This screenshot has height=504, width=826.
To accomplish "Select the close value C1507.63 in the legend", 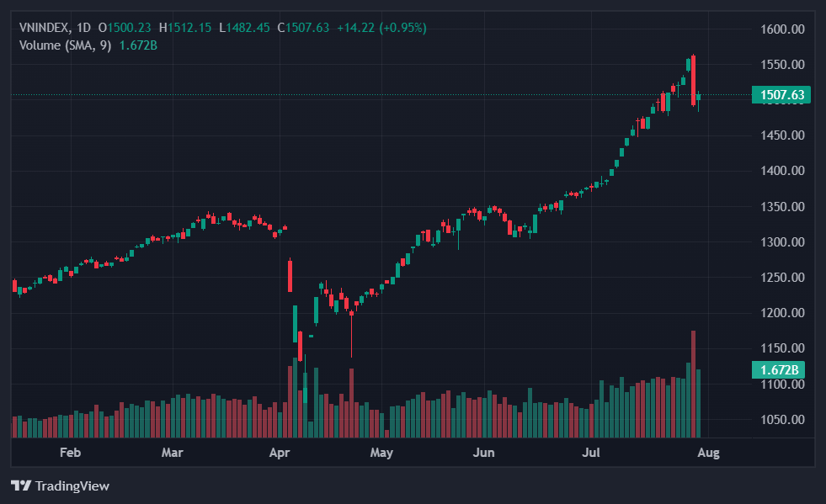I will pyautogui.click(x=303, y=28).
